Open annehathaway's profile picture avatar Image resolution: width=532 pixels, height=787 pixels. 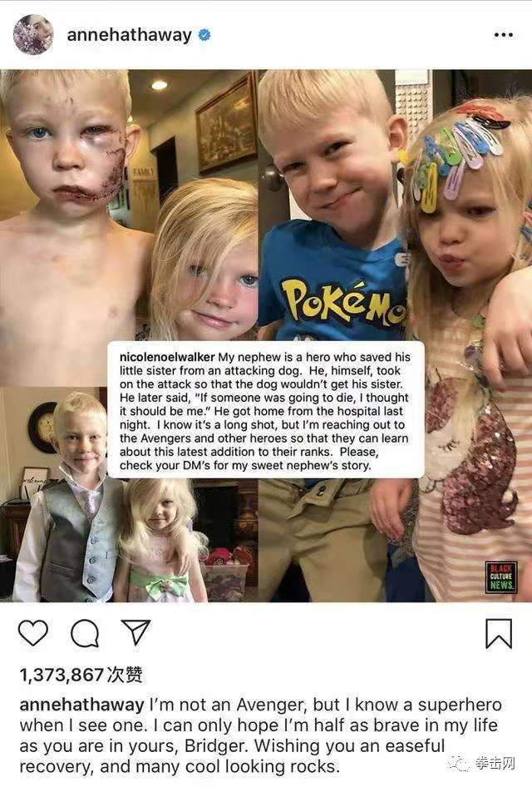point(33,35)
